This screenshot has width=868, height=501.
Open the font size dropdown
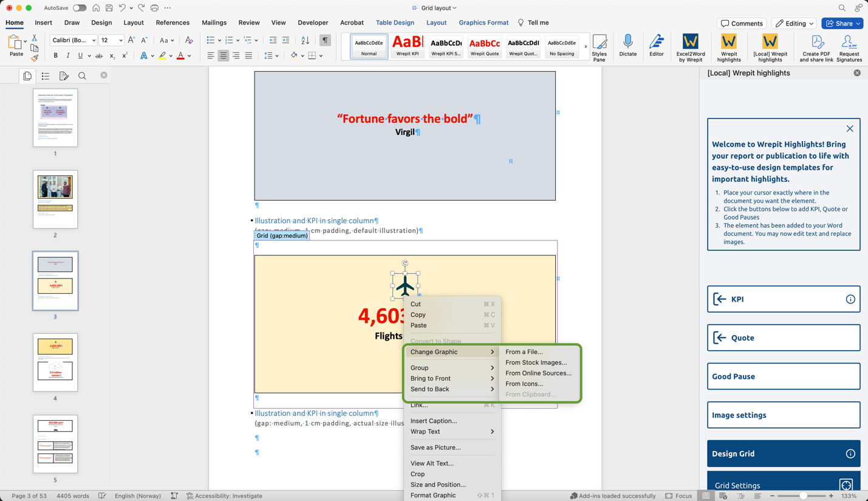click(120, 40)
